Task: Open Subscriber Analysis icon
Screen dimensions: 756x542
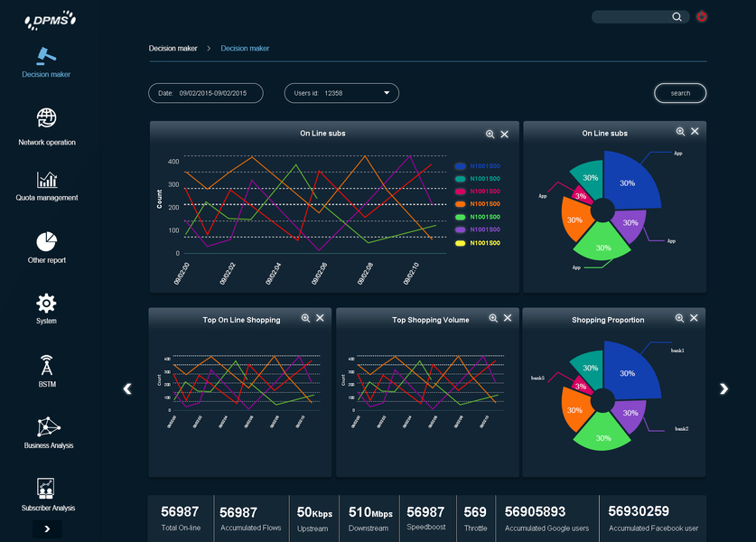Action: click(x=46, y=489)
